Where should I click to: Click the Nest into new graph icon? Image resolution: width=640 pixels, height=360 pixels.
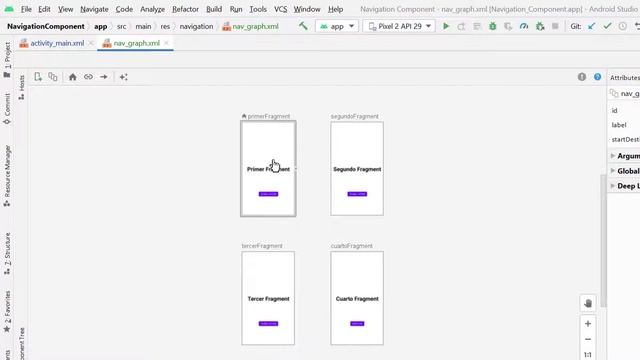tap(53, 77)
